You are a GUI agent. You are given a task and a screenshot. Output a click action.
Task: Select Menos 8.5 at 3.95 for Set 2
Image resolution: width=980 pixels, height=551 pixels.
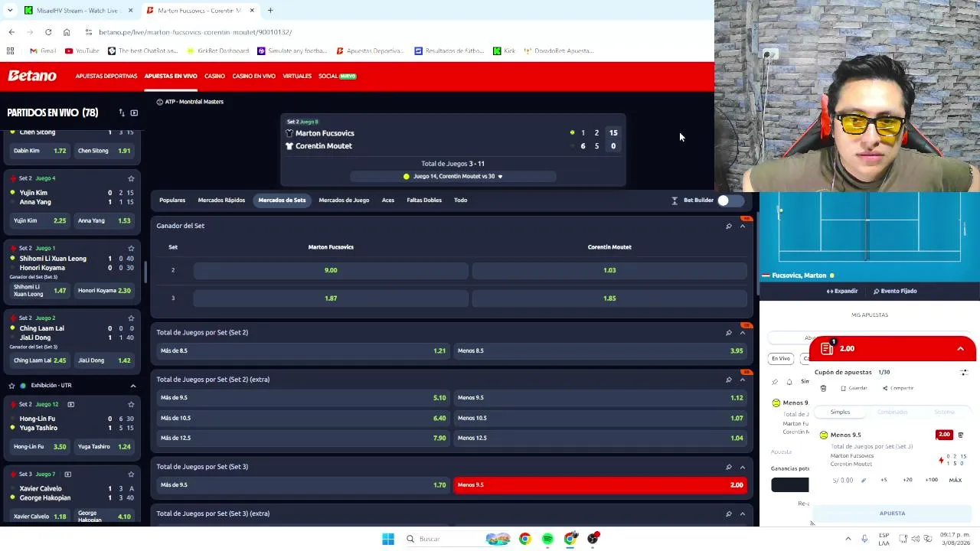[x=600, y=350]
